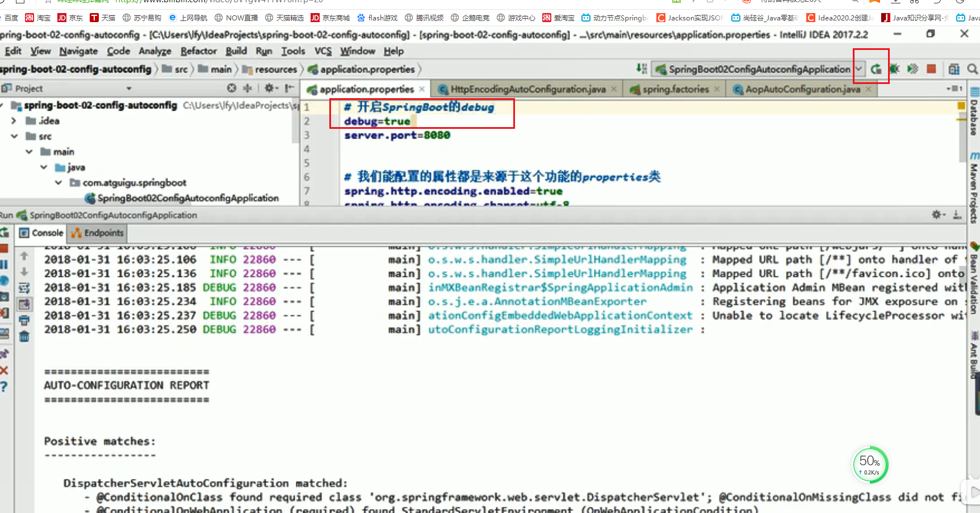Click the console Up the stack trace arrow
The width and height of the screenshot is (980, 513).
(24, 256)
